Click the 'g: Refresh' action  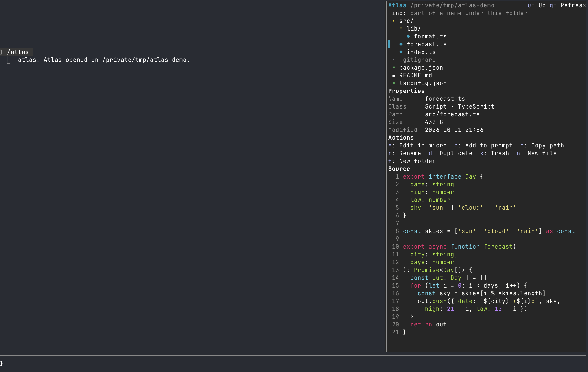566,5
